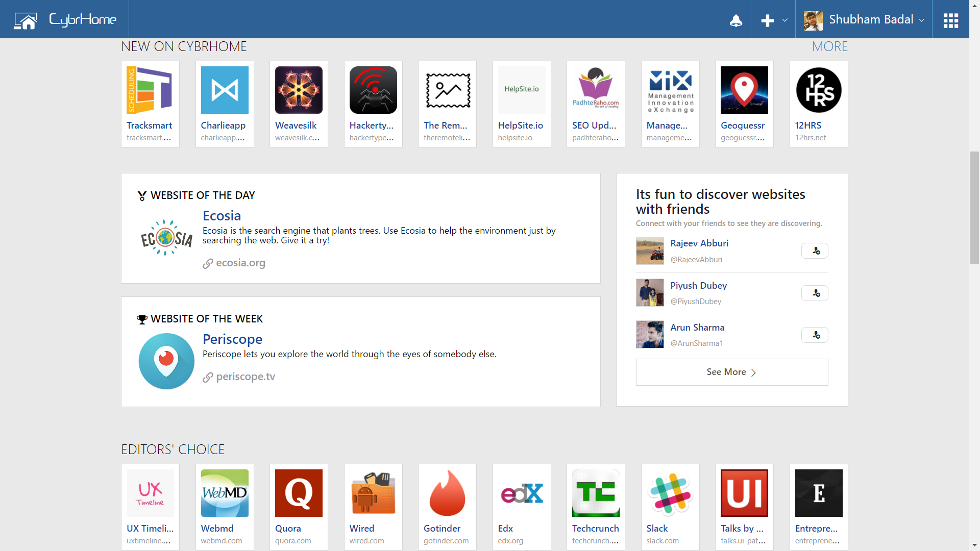The width and height of the screenshot is (980, 551).
Task: Open Piyush Dubey profile name
Action: pos(698,286)
